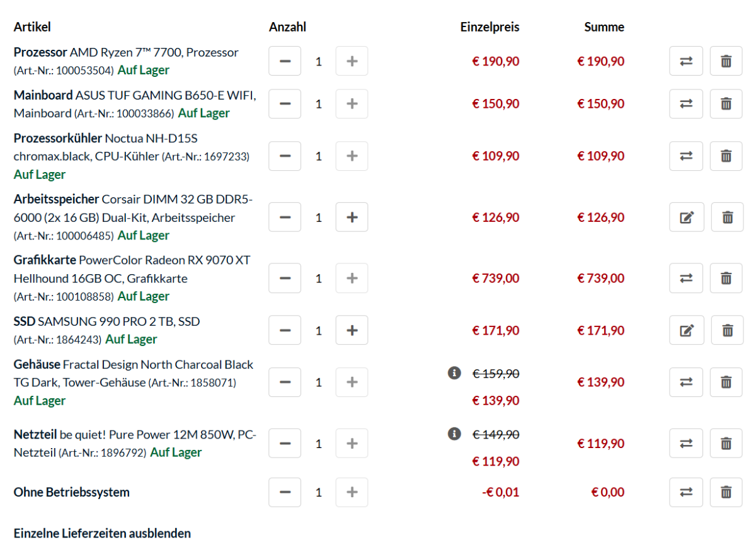Delete the 'Ohne Betriebssystem' row
This screenshot has width=756, height=547.
click(x=726, y=492)
